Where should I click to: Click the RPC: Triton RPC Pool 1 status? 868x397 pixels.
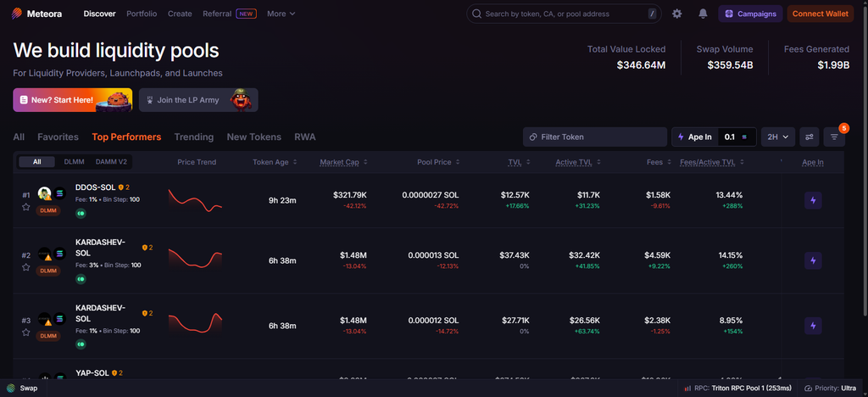coord(738,389)
